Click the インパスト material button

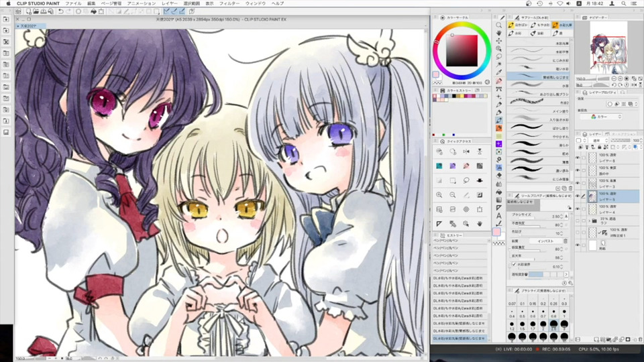(545, 241)
